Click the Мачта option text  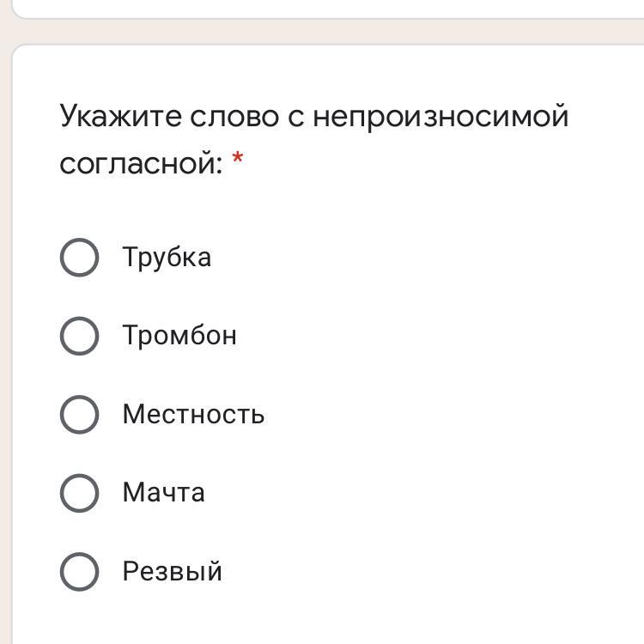[x=163, y=493]
